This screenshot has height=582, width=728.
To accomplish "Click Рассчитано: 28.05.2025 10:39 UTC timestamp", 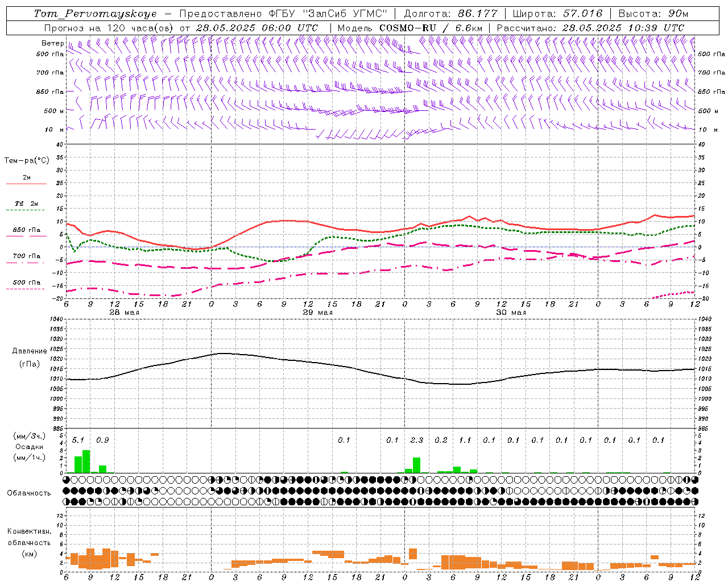I will tap(590, 28).
